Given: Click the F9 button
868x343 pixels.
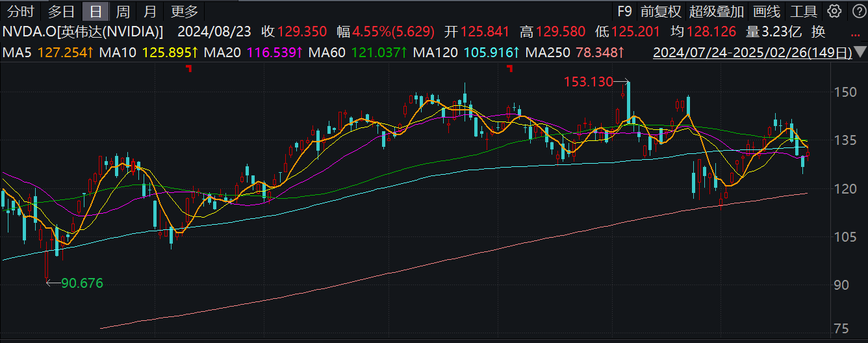Looking at the screenshot, I should tap(624, 11).
